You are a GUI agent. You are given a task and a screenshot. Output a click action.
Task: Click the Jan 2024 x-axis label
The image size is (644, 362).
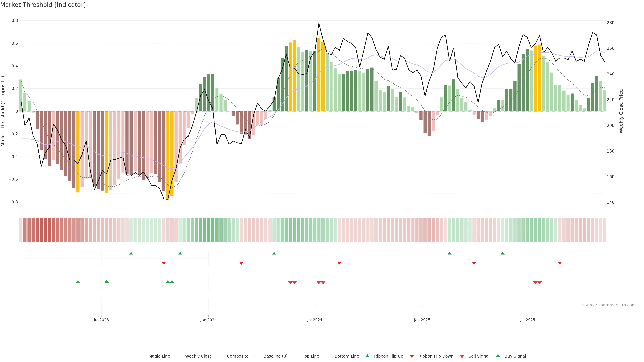coord(208,320)
